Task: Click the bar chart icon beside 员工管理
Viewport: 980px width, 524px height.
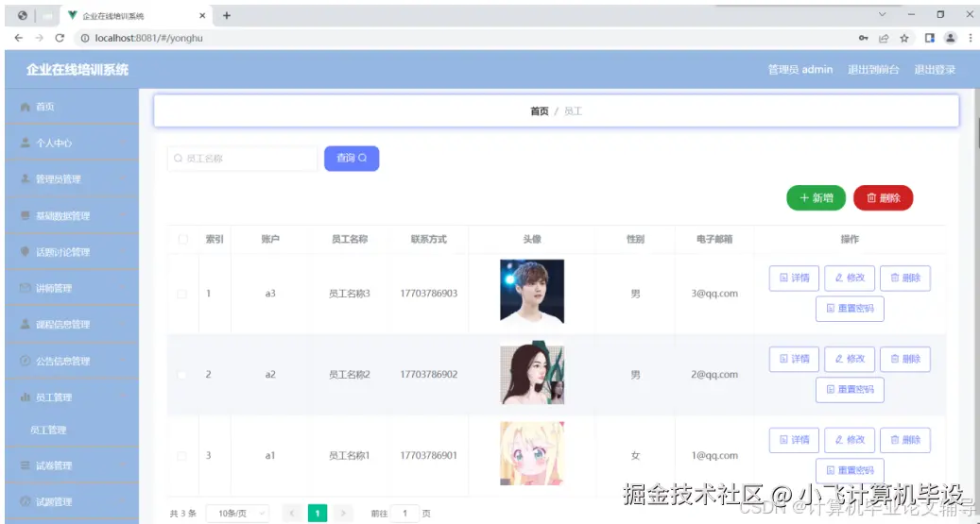Action: click(25, 397)
